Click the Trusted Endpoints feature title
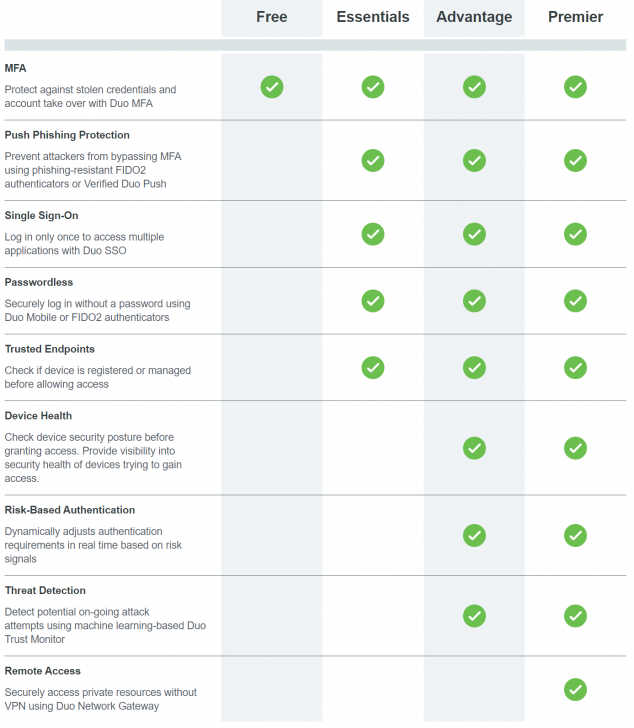Screen dimensions: 634x728 pos(50,349)
